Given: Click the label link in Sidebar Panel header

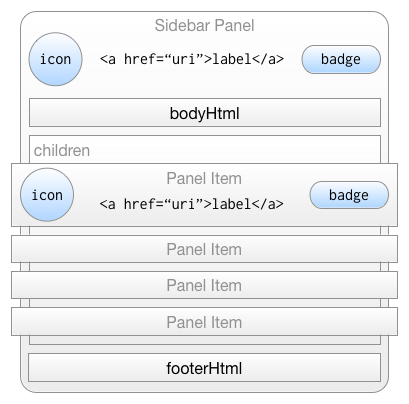Looking at the screenshot, I should pos(192,59).
